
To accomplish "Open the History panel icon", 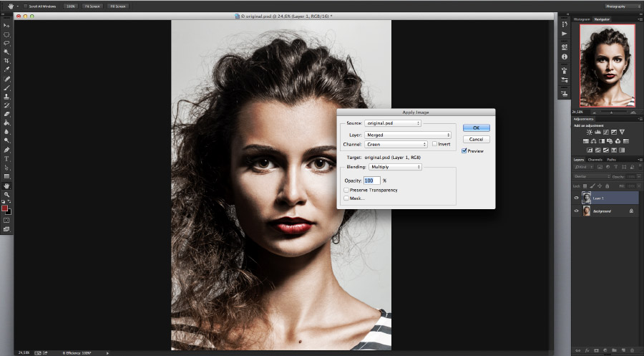I will click(x=565, y=24).
